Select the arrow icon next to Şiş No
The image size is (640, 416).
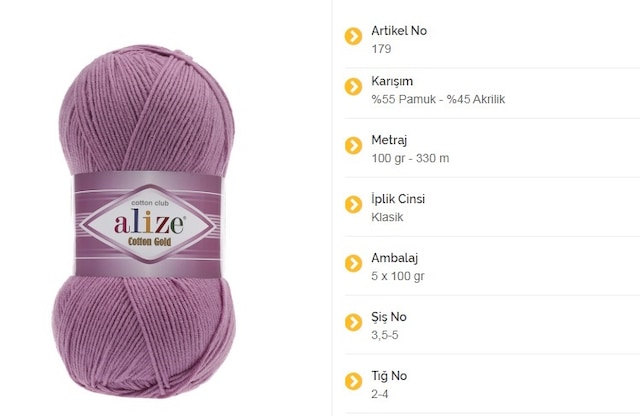353,322
